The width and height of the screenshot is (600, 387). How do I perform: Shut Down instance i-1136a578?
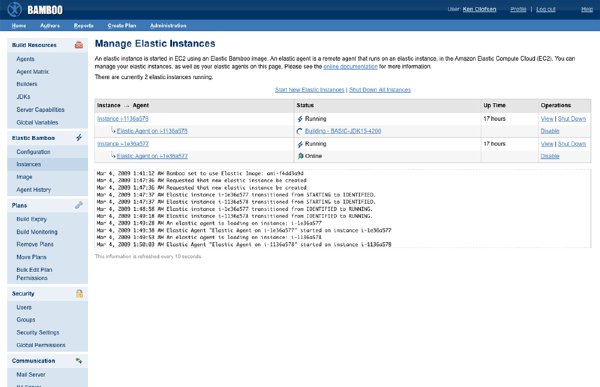[572, 119]
